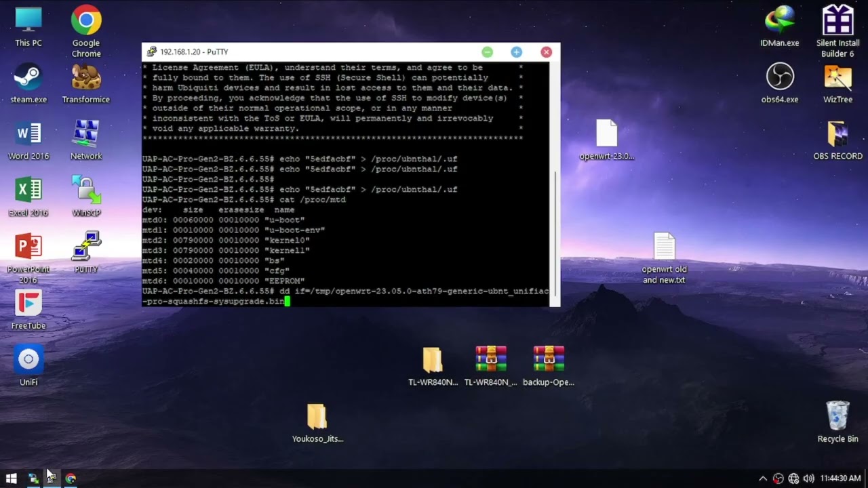Image resolution: width=868 pixels, height=488 pixels.
Task: Click 'cat /proc/mtd' line in terminal
Action: pos(244,199)
